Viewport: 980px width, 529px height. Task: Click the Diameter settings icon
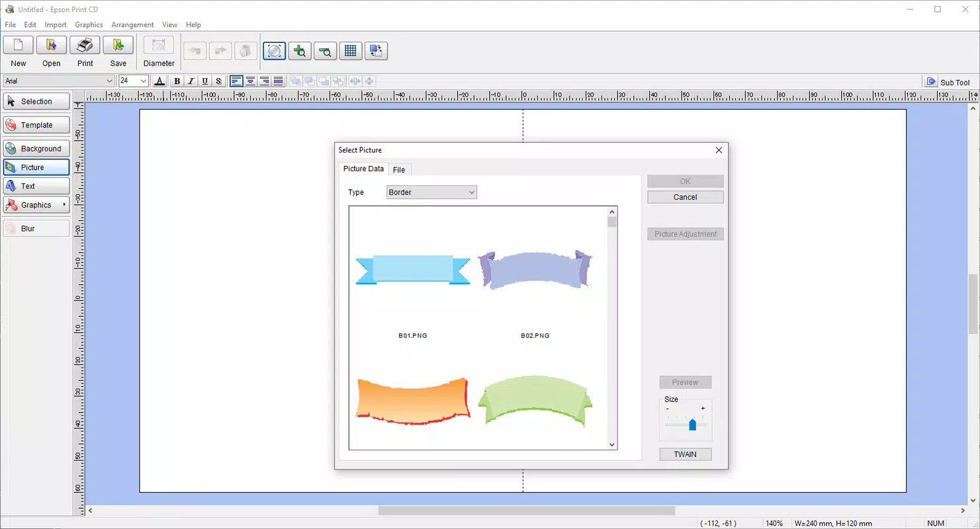159,46
